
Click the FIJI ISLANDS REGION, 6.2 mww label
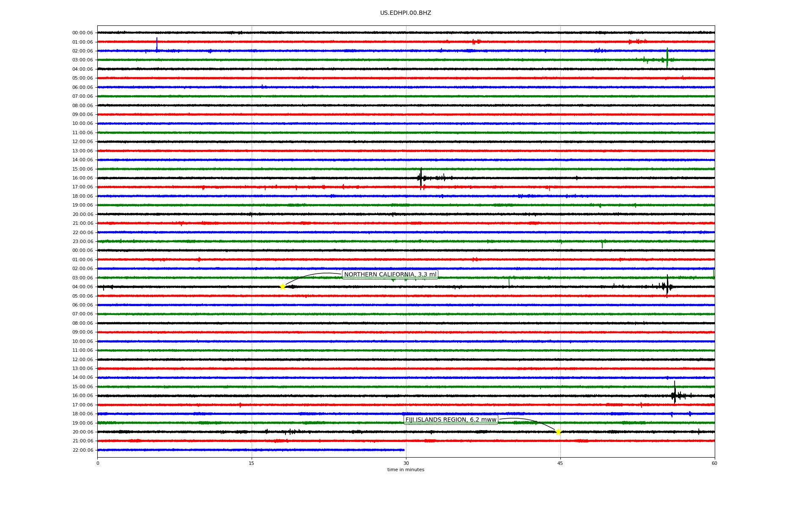point(451,420)
